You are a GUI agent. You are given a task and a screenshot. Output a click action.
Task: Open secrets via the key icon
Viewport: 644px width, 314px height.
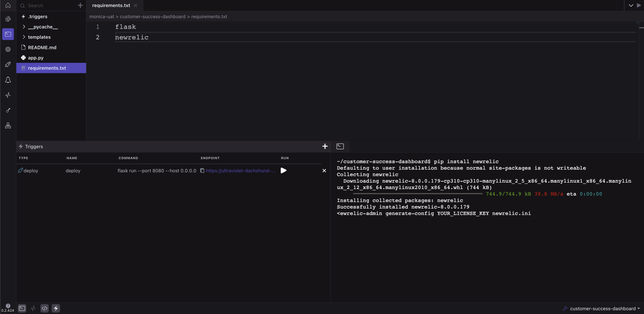click(x=8, y=110)
